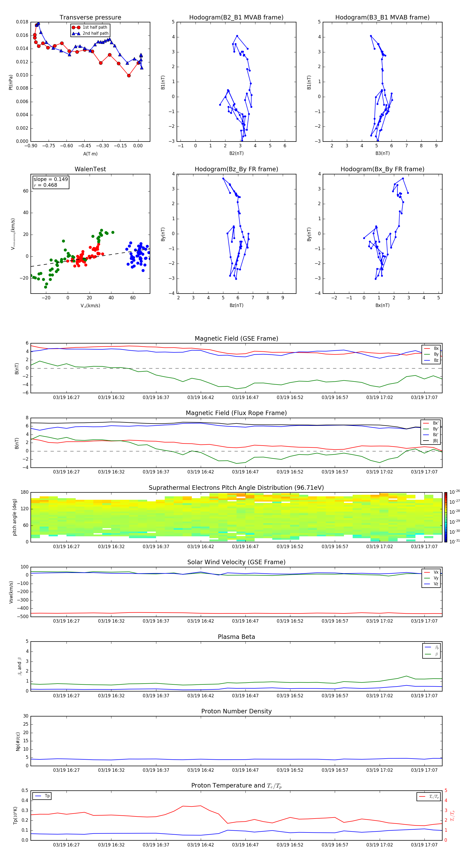Screen dimensions: 473x868
Task: Click the "Bz(nT)" x-axis label
Action: pos(236,305)
